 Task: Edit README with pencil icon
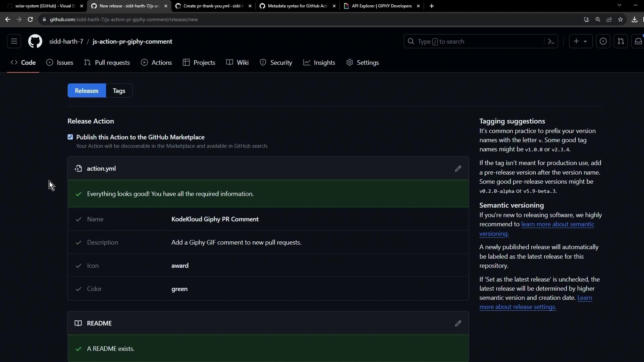(458, 323)
